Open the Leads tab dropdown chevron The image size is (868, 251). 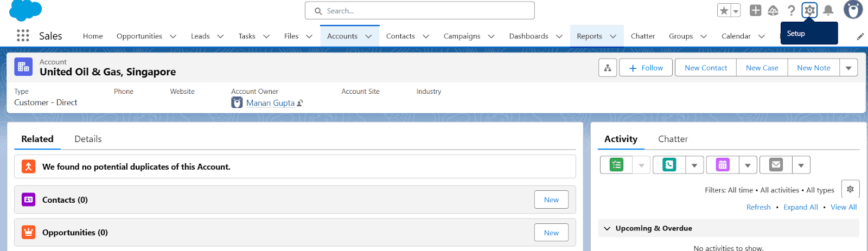(220, 36)
